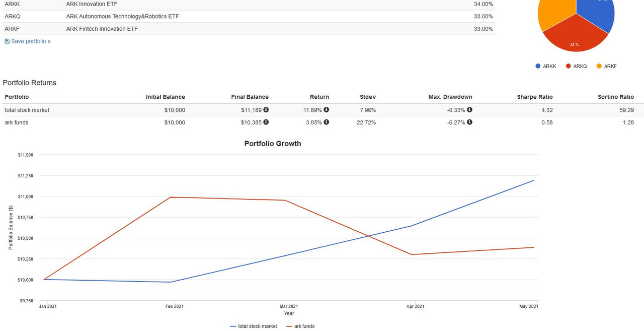
Task: Click the 4.32 Sharpe ratio value
Action: click(547, 110)
